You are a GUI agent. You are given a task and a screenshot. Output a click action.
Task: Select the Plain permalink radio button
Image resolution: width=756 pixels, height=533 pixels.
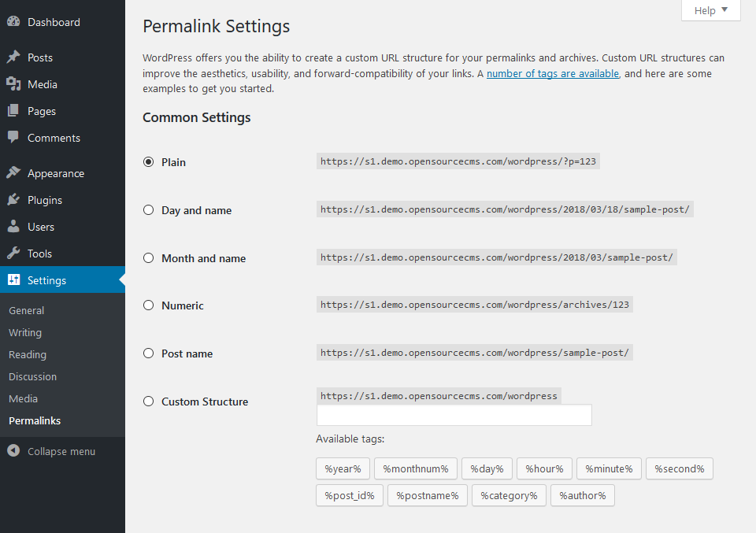click(149, 162)
